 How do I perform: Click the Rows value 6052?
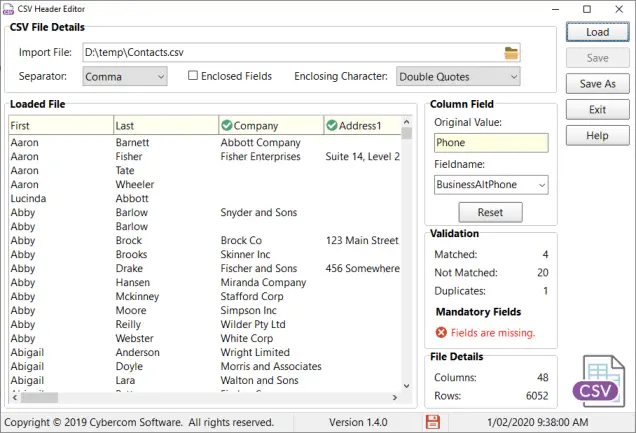[537, 396]
